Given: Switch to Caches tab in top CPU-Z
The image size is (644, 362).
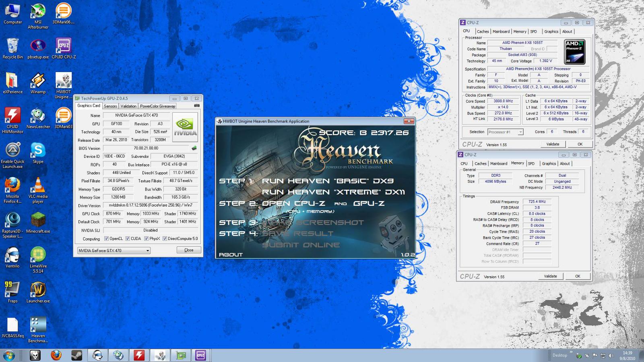Looking at the screenshot, I should click(x=483, y=31).
